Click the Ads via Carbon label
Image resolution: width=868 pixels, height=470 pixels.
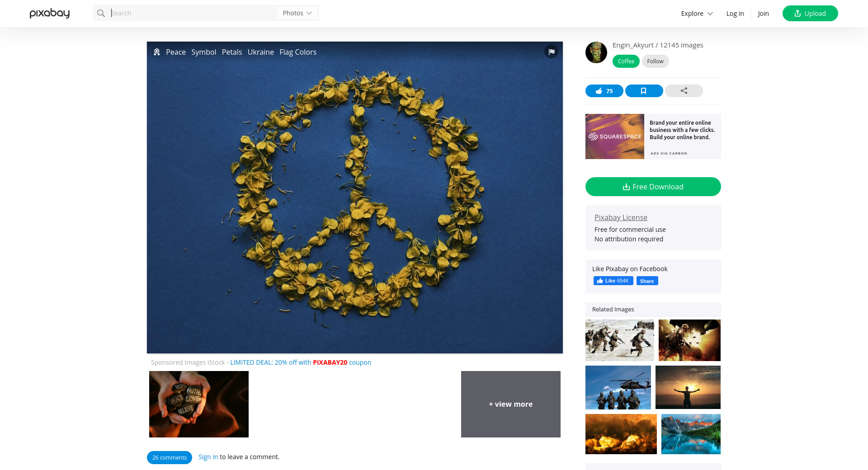[x=669, y=154]
